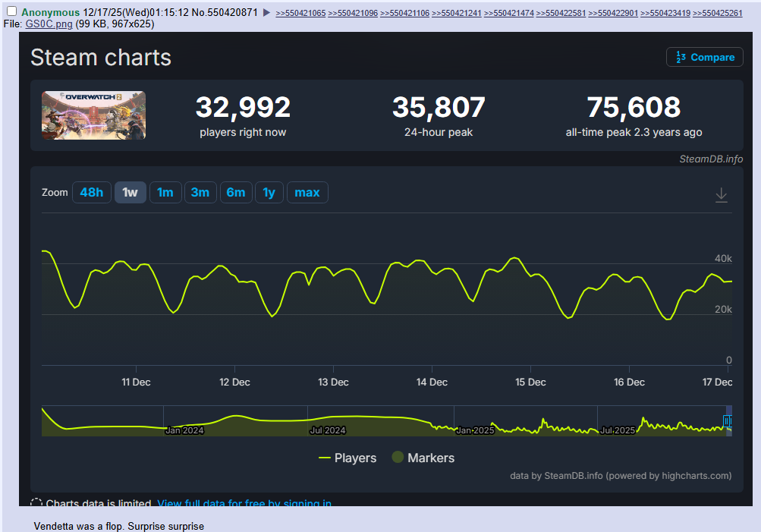Viewport: 761px width, 532px height.
Task: Click Jul 2024 on the navigator timeline
Action: [x=328, y=430]
